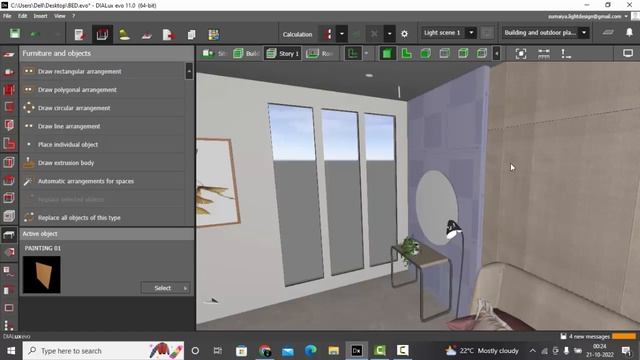Select the red solid building sidebar icon
Image resolution: width=640 pixels, height=360 pixels.
pos(9,90)
